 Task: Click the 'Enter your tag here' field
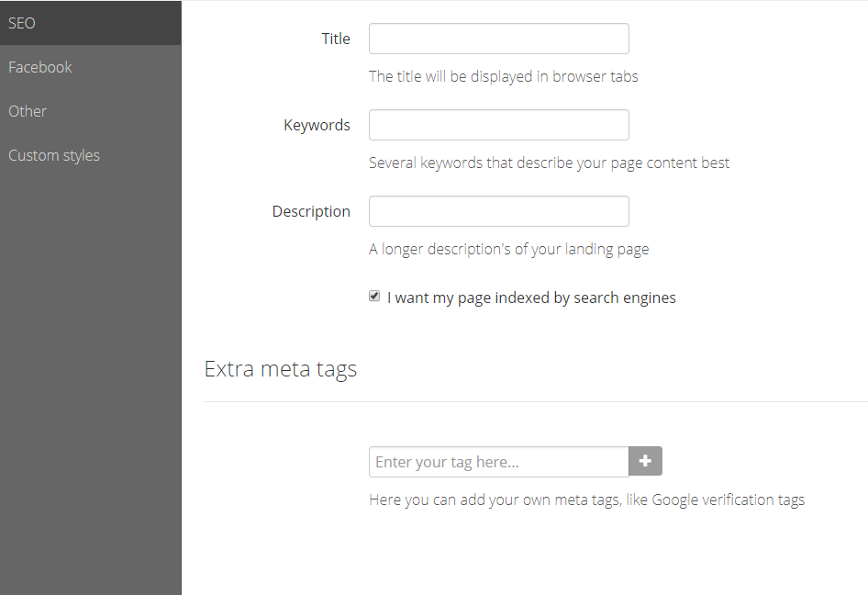point(499,462)
